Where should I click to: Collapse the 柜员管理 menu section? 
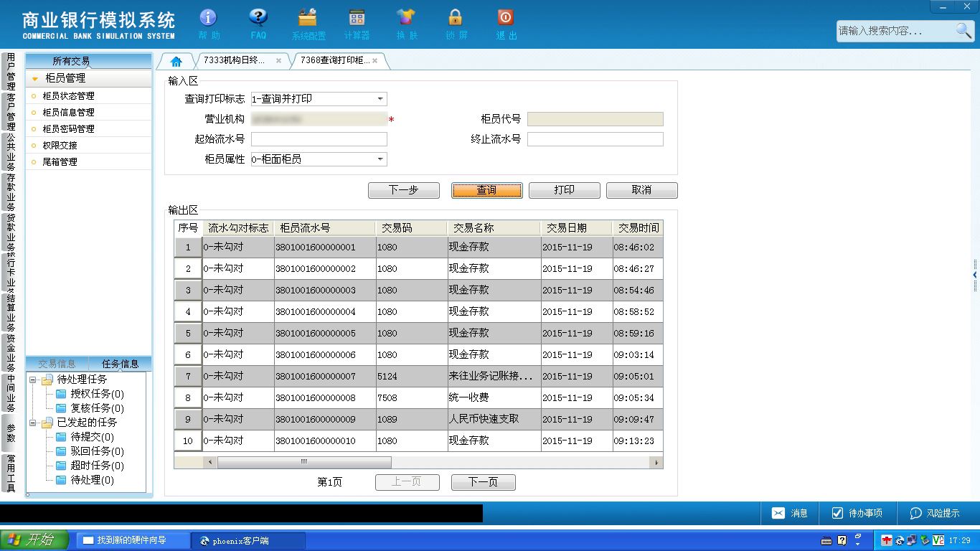point(34,79)
